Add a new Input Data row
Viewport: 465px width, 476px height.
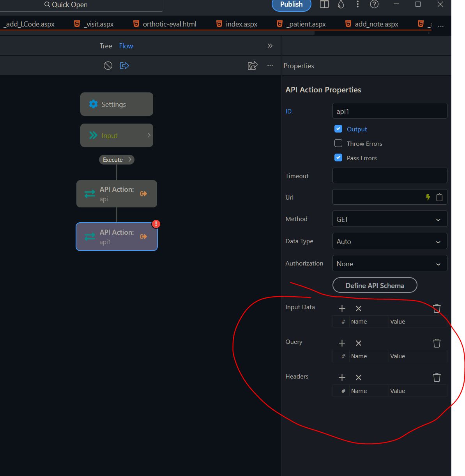342,308
